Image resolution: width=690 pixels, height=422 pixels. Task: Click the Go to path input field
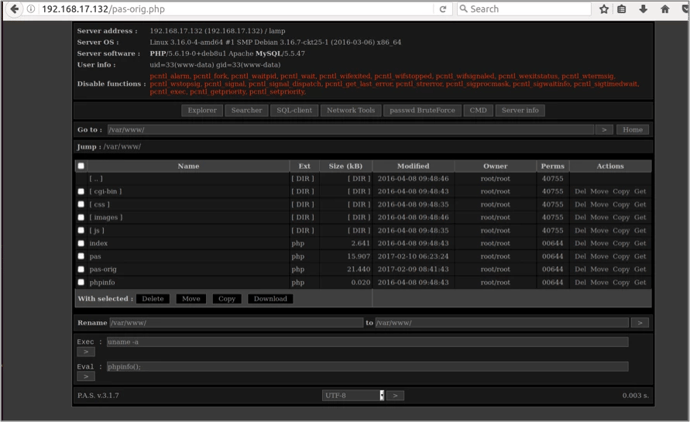click(351, 130)
